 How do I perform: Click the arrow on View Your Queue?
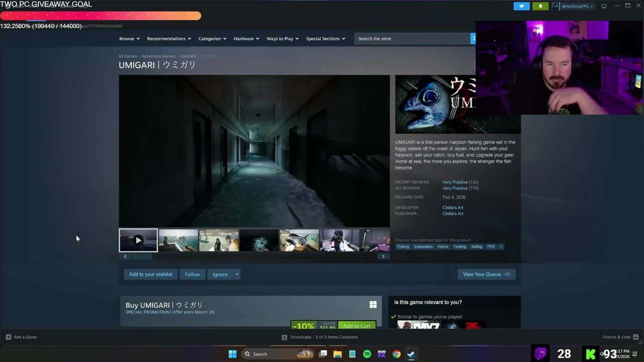coord(507,275)
